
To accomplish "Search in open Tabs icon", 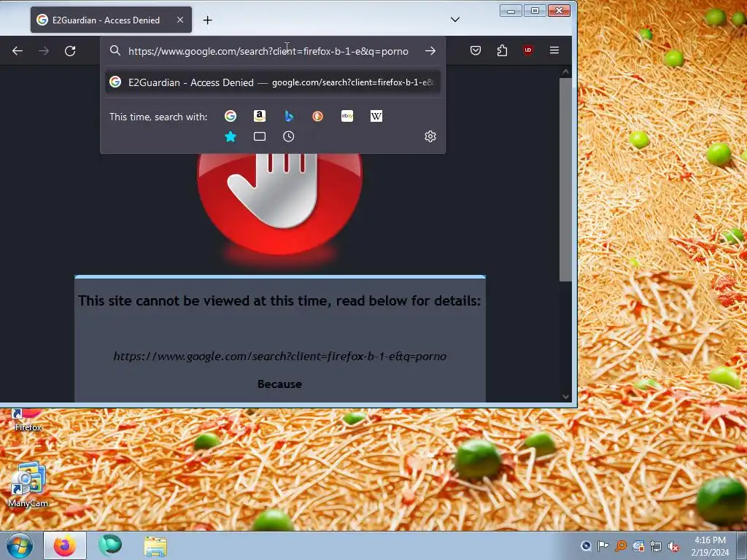I will [260, 136].
